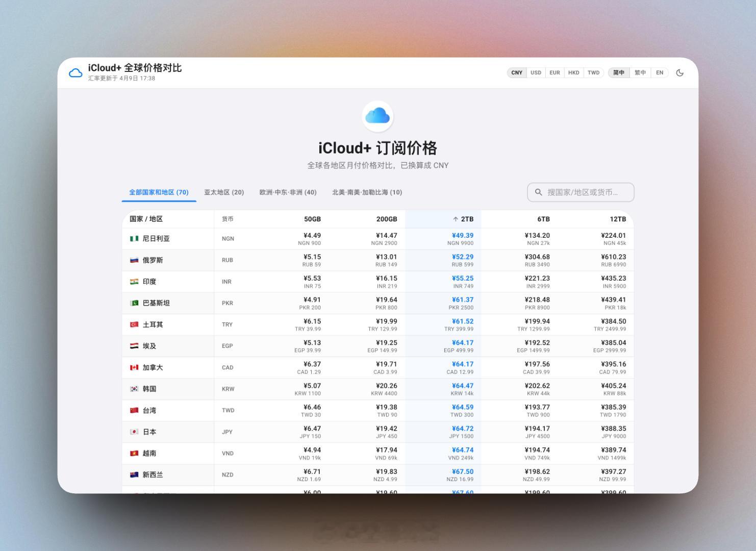Image resolution: width=756 pixels, height=551 pixels.
Task: Select the 巴基斯坦 row name
Action: 156,303
